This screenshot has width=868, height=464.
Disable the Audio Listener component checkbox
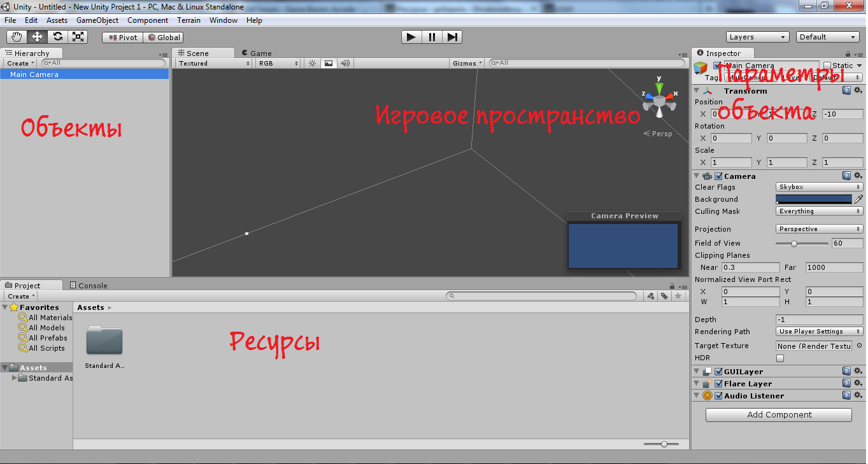[719, 396]
